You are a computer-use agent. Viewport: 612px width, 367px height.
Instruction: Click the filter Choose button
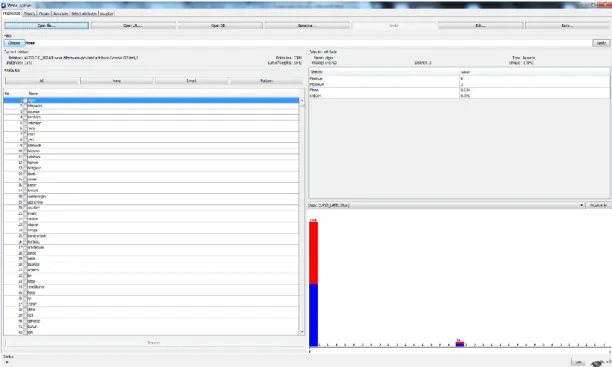[x=14, y=43]
